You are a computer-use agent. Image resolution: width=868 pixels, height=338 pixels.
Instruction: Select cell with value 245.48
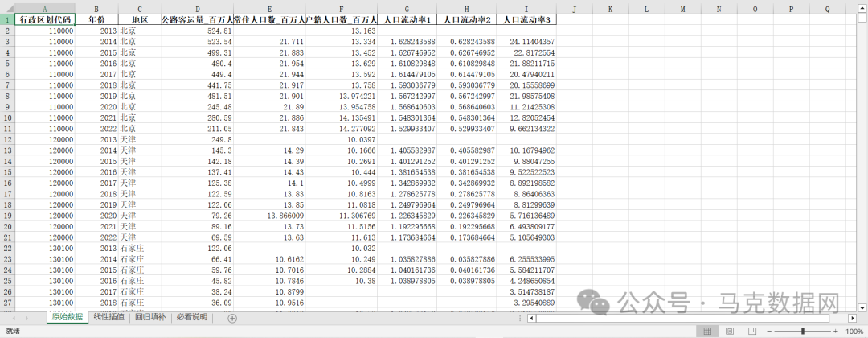click(x=198, y=106)
